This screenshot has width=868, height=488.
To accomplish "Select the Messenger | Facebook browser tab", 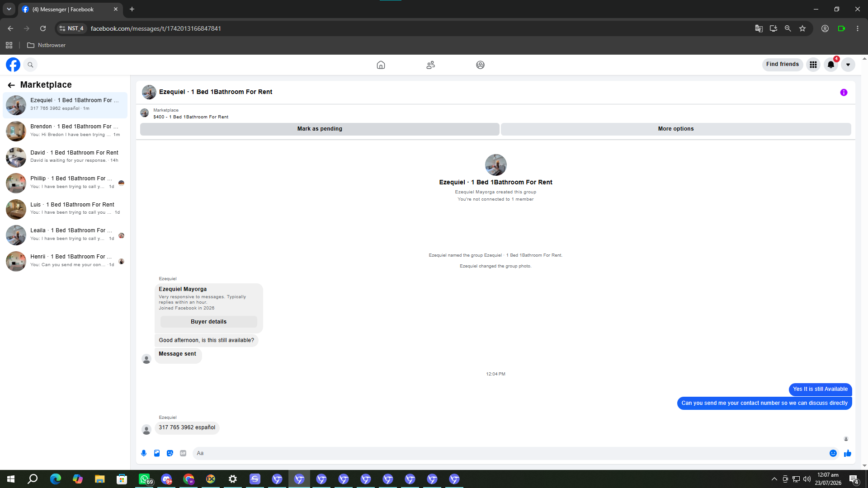I will [70, 9].
